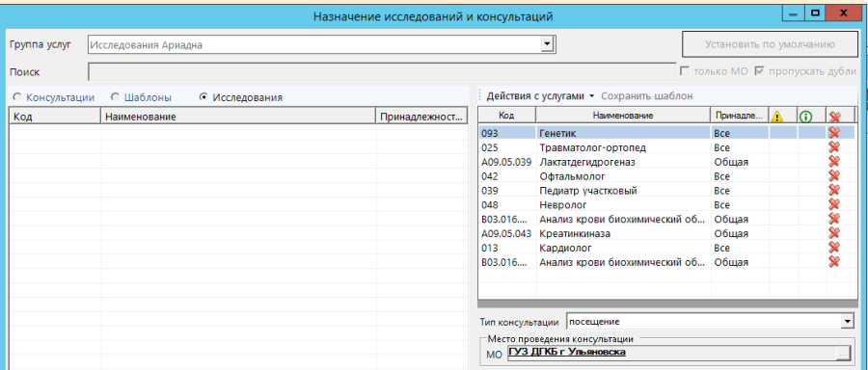
Task: Open the Группа услуг dropdown
Action: pos(547,44)
